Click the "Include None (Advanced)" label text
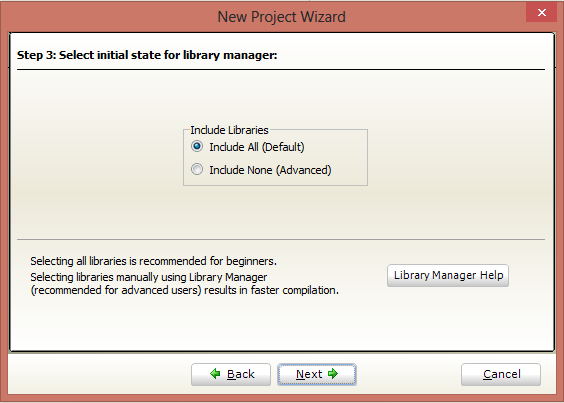The width and height of the screenshot is (564, 403). point(270,170)
